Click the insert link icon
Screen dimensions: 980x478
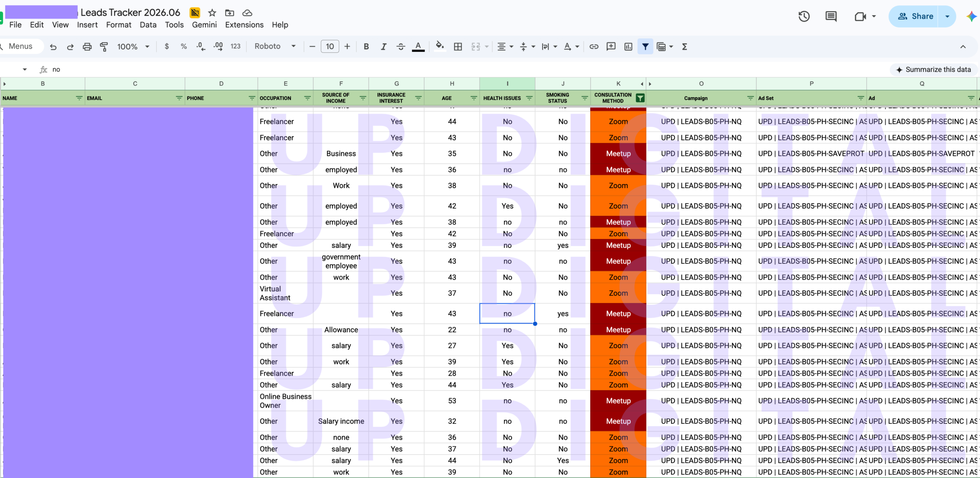click(594, 47)
